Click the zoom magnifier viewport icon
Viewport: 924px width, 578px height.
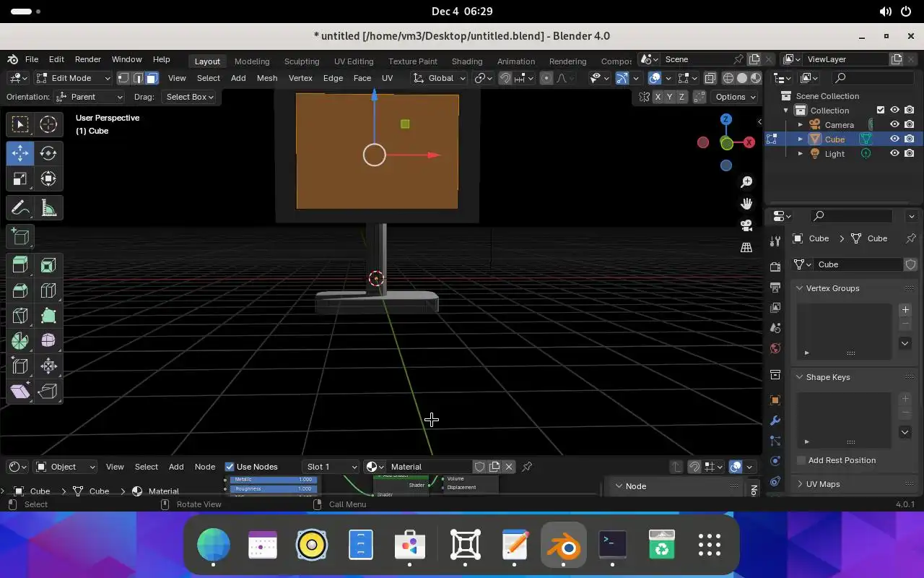tap(746, 182)
